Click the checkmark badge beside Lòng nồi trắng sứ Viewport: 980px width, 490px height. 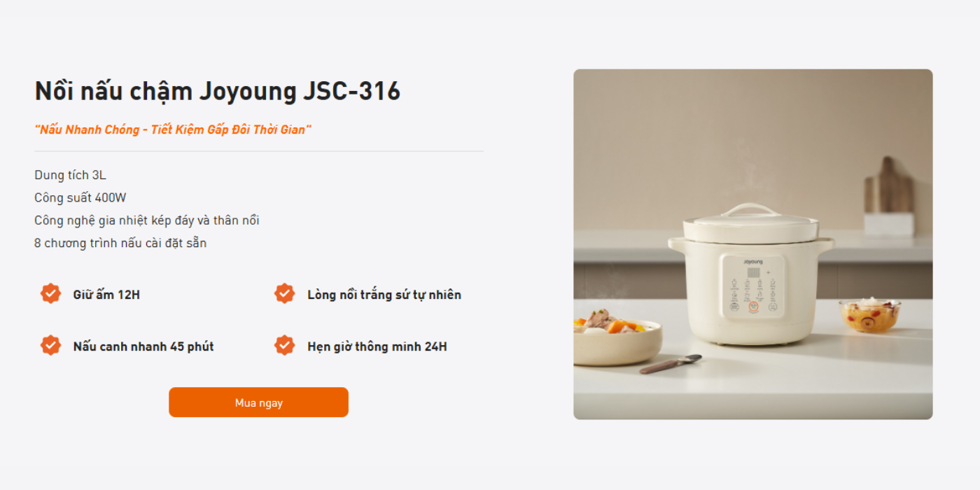(284, 294)
